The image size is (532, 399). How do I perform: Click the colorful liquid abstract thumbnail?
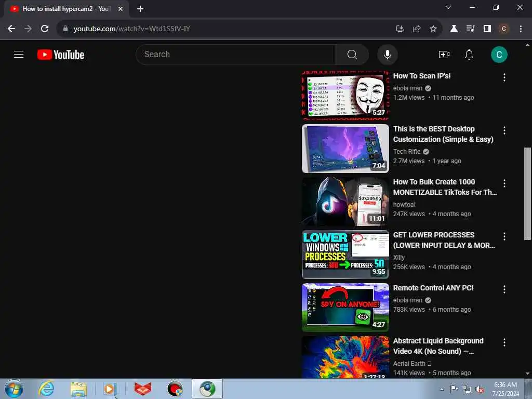(345, 357)
